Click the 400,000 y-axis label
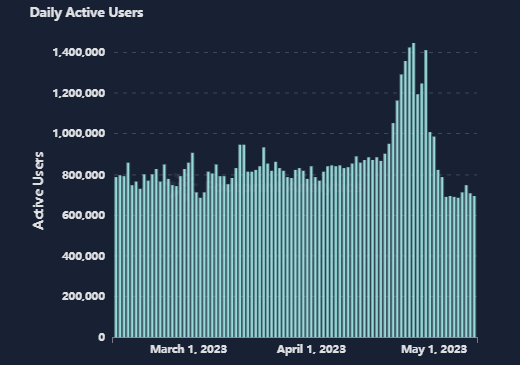 [83, 256]
